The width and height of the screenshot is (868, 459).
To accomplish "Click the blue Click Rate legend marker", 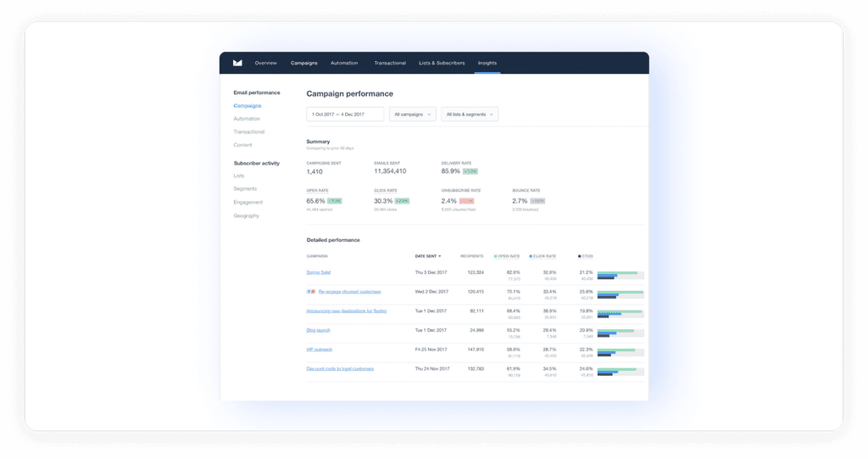I will pos(531,256).
